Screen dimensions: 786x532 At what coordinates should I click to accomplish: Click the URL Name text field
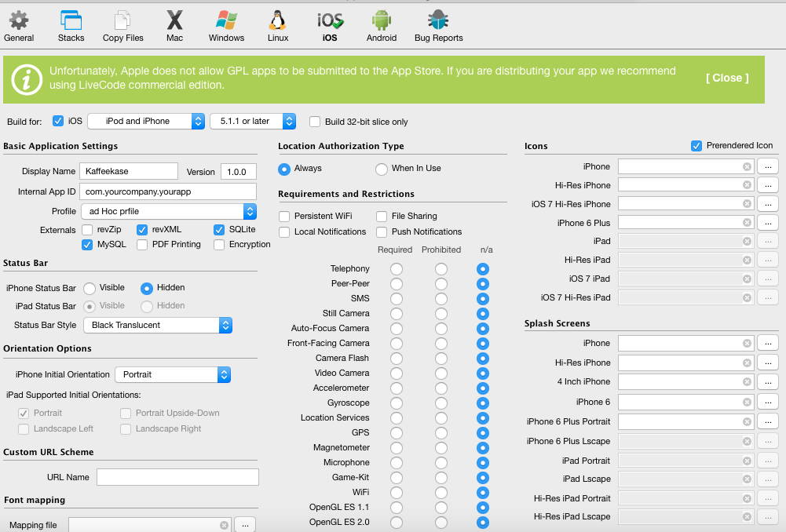[x=177, y=477]
